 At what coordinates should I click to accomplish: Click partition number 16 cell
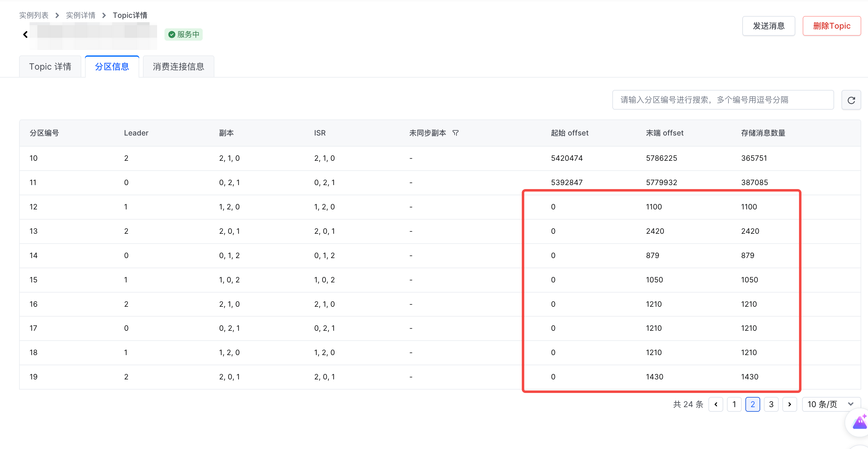point(33,304)
